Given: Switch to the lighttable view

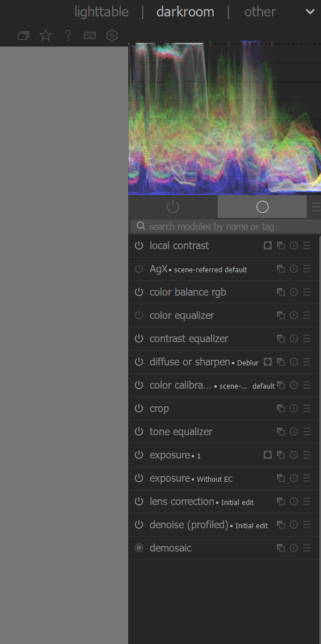Looking at the screenshot, I should pyautogui.click(x=102, y=12).
